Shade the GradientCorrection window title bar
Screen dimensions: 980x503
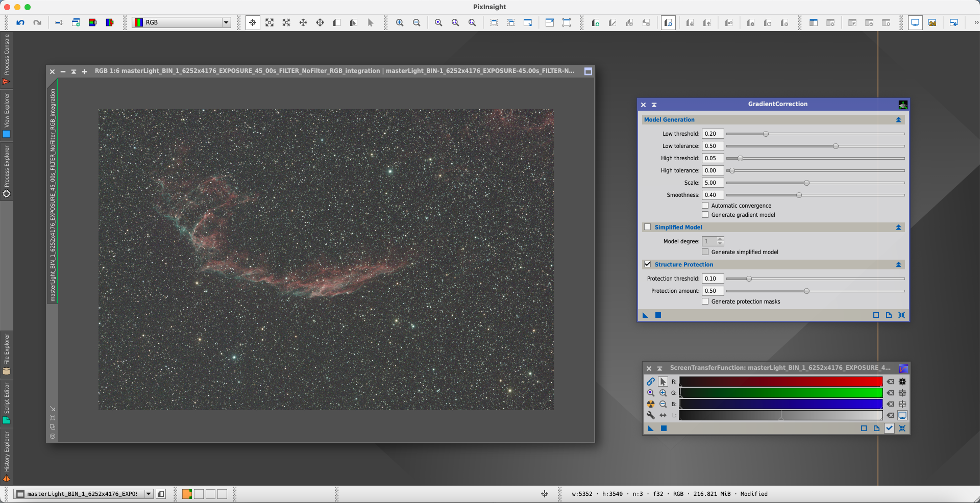pos(654,105)
